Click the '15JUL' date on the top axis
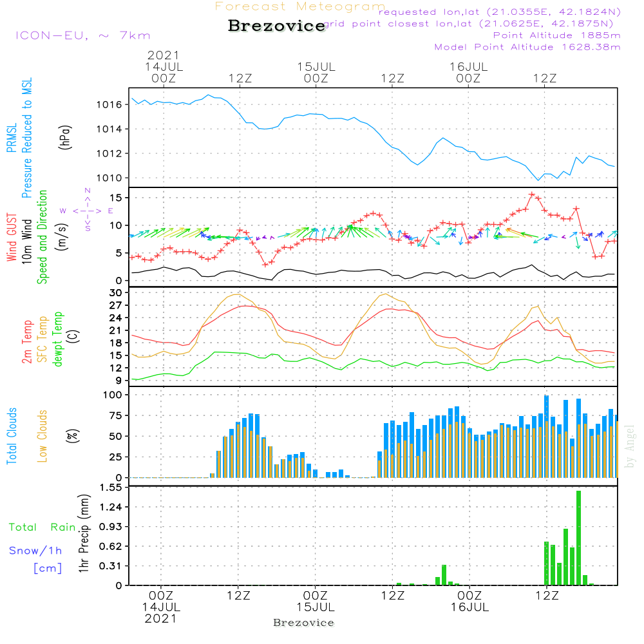This screenshot has width=644, height=644. tap(316, 67)
